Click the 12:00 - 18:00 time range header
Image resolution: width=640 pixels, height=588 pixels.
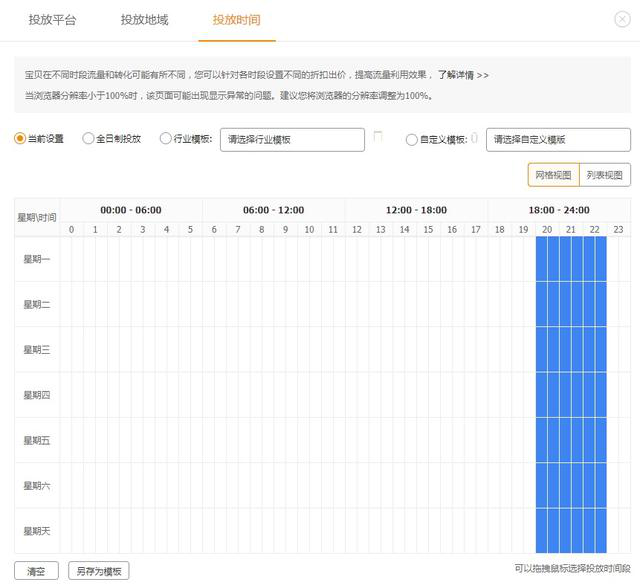tap(416, 210)
